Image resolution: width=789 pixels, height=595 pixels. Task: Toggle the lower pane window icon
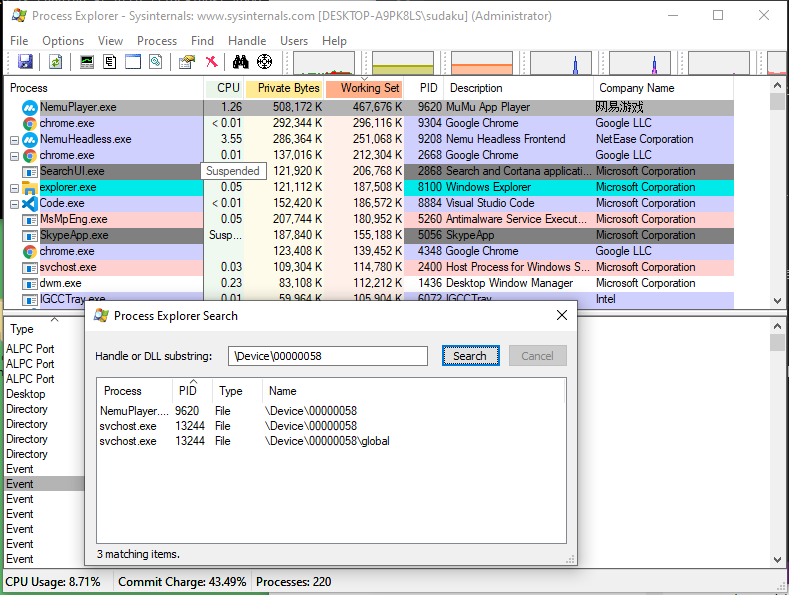(x=133, y=62)
